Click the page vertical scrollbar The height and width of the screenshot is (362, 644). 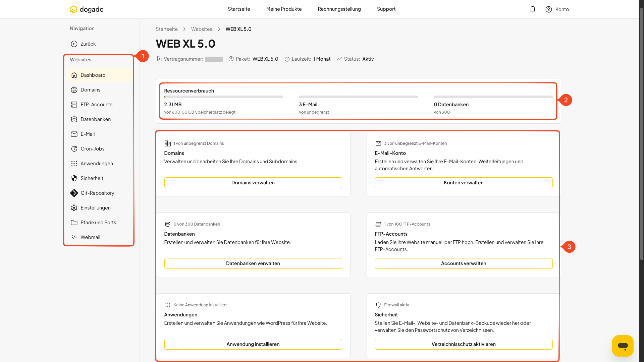641,134
